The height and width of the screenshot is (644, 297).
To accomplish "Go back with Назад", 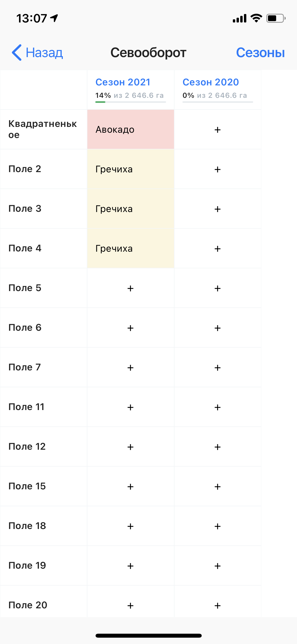I will [37, 52].
